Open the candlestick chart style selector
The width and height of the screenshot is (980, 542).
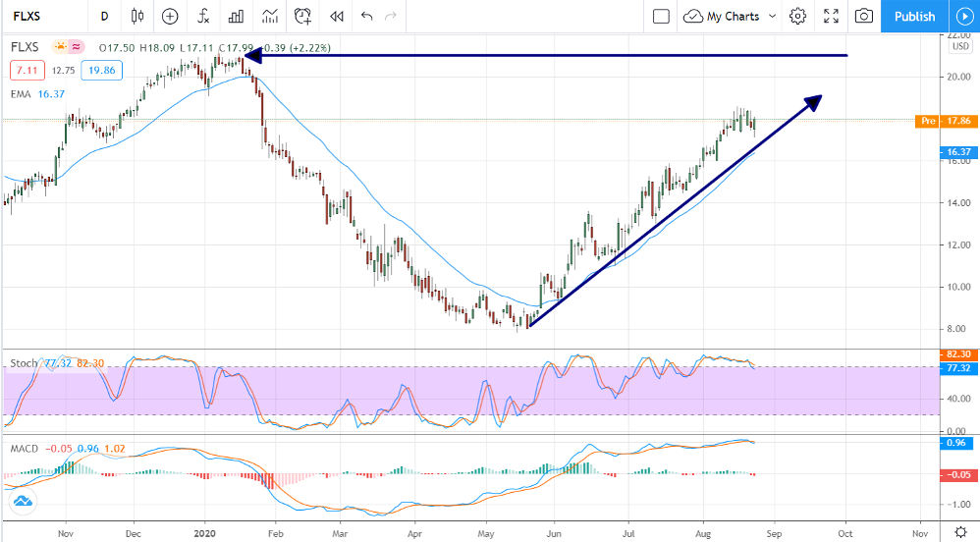pyautogui.click(x=136, y=16)
